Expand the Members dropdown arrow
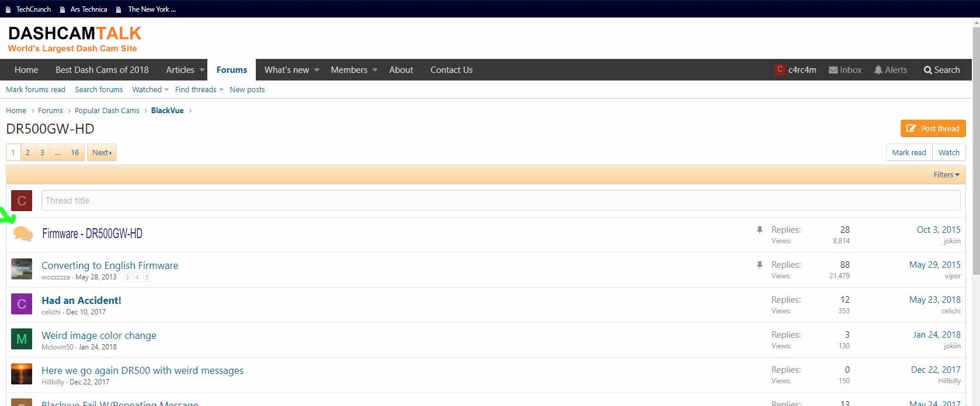The image size is (980, 406). coord(375,70)
